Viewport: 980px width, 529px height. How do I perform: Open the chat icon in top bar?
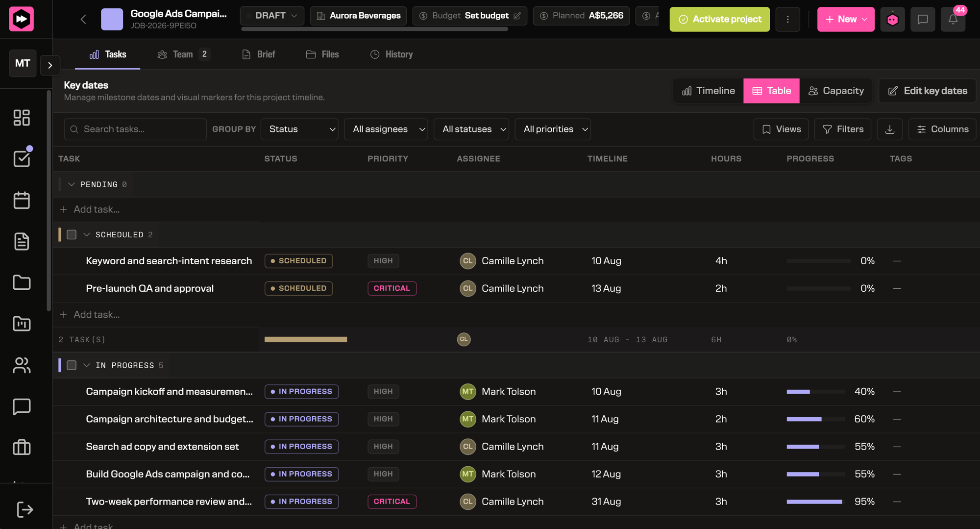(923, 19)
